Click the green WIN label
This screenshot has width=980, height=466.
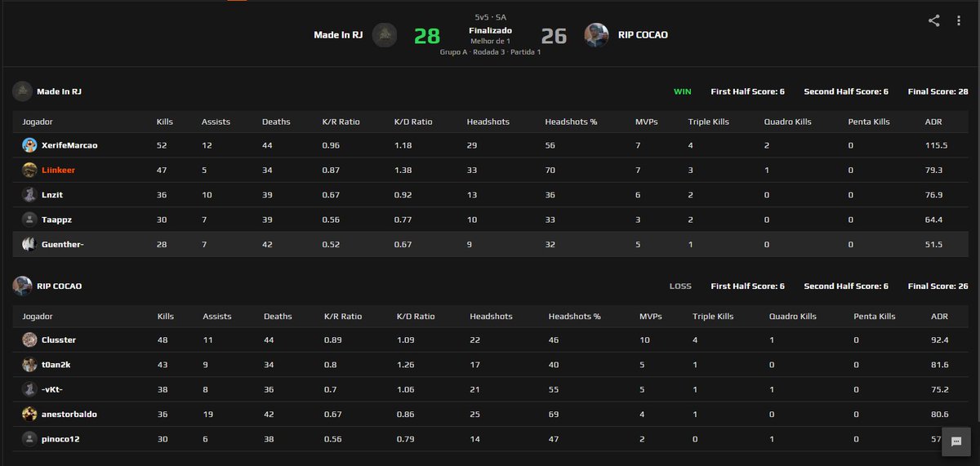(x=682, y=91)
